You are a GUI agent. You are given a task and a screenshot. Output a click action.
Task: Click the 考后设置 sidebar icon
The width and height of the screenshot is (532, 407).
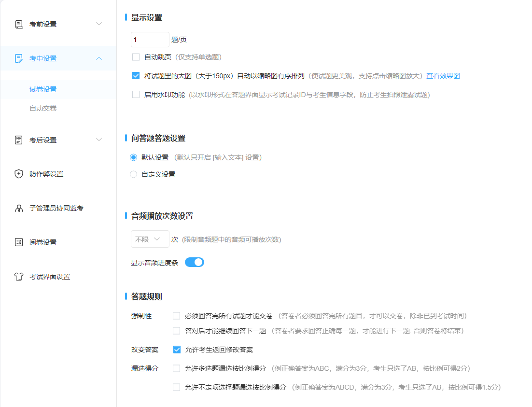[19, 140]
